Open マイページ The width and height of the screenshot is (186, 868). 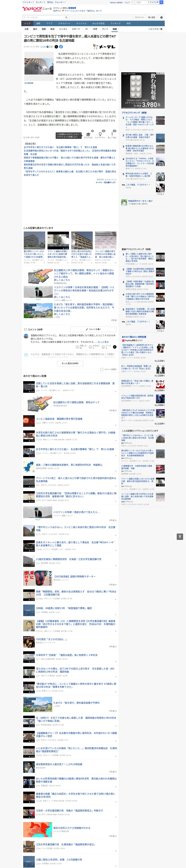pyautogui.click(x=139, y=18)
